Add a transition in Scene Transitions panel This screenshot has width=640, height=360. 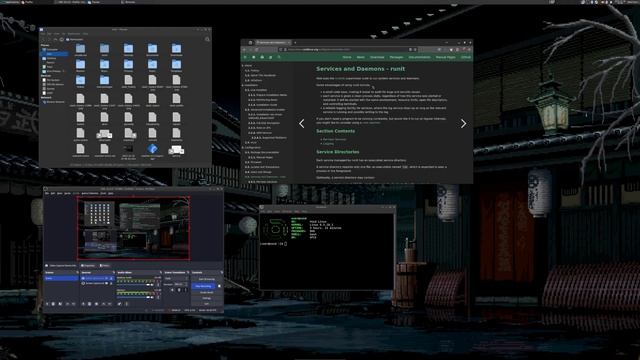coord(172,290)
